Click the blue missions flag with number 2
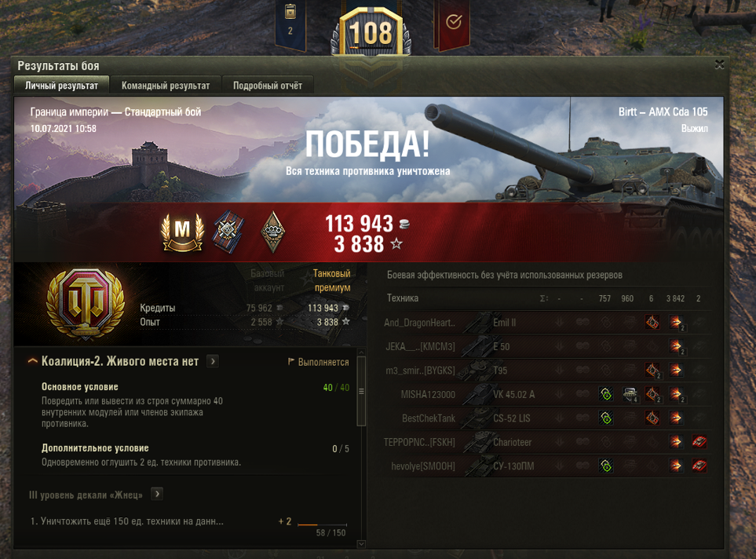Viewport: 756px width, 559px height. pos(290,24)
